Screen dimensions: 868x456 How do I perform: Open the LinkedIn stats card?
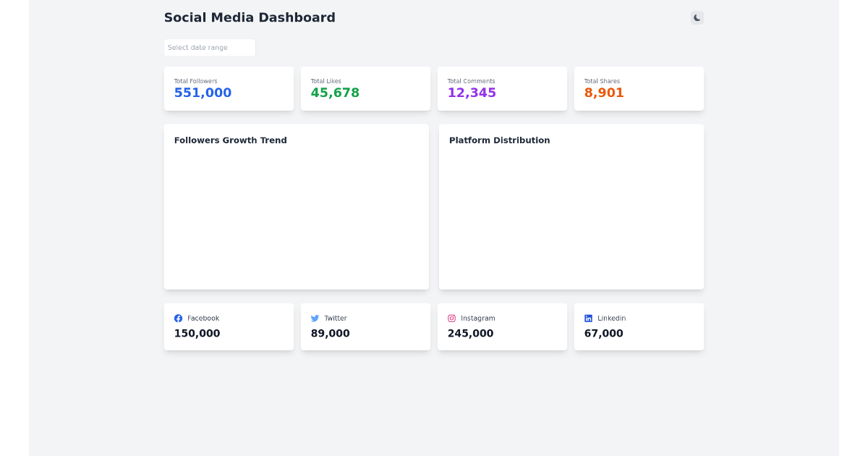(639, 326)
